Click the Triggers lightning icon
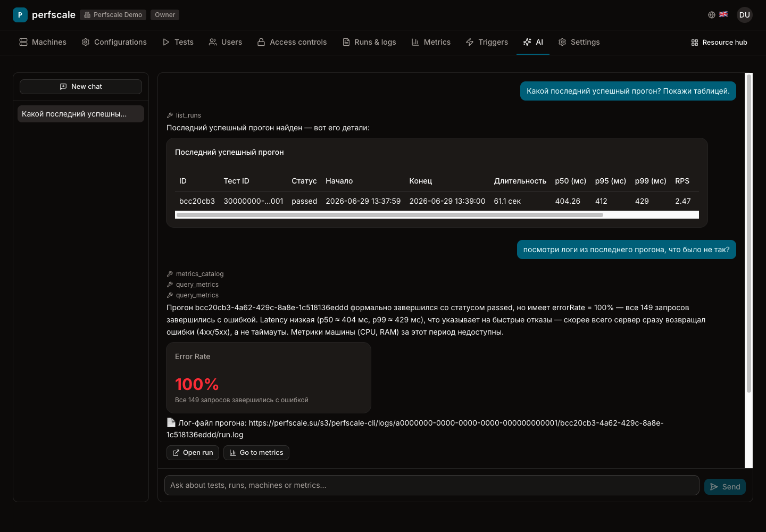Screen dimensions: 766x532 point(470,42)
